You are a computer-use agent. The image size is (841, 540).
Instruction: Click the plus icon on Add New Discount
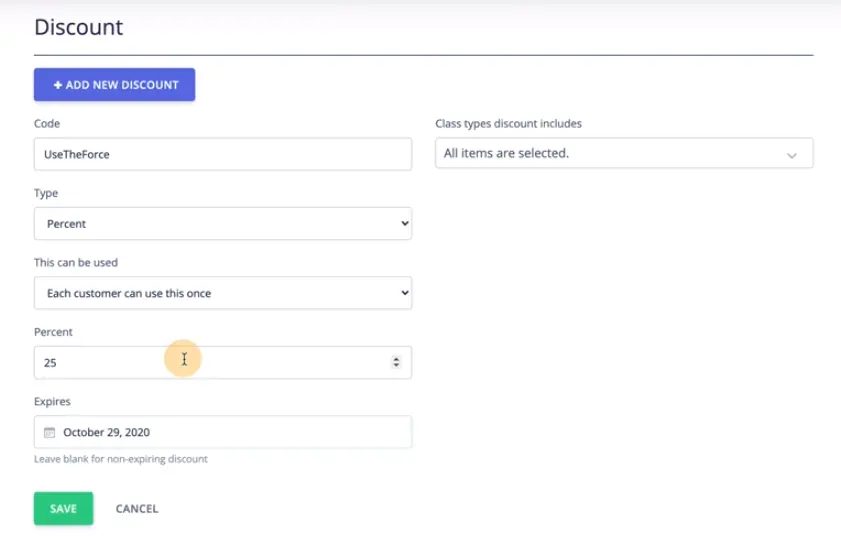pos(58,85)
